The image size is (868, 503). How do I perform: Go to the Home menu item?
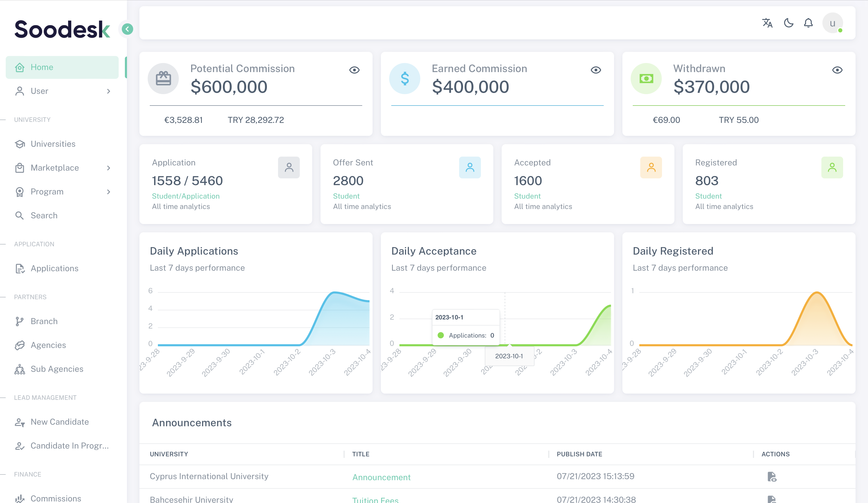pyautogui.click(x=42, y=67)
